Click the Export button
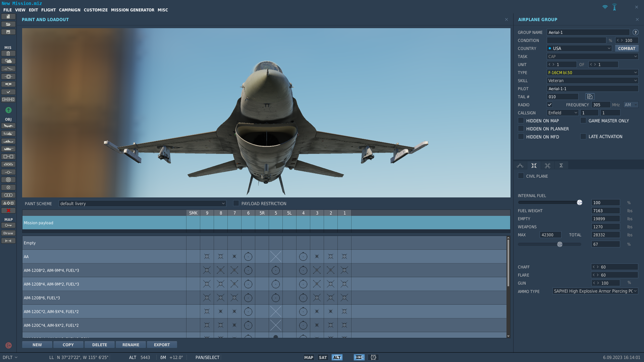This screenshot has width=644, height=362. (162, 345)
